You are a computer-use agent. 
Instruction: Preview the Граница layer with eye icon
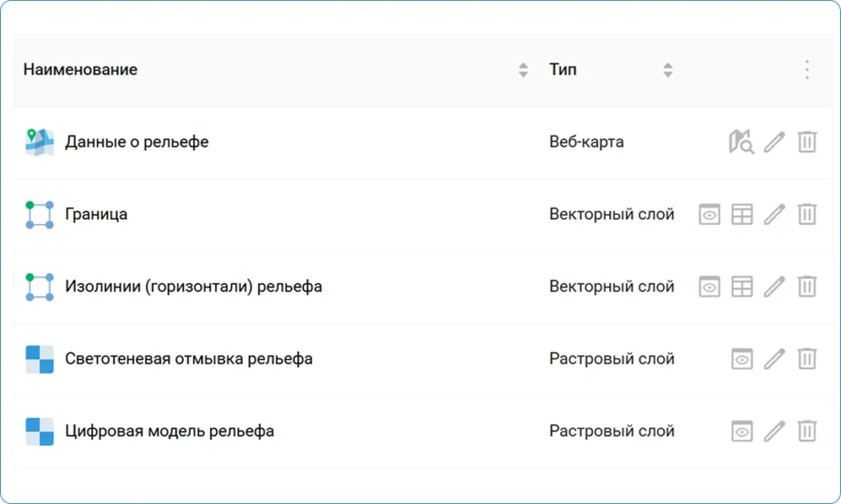coord(710,214)
